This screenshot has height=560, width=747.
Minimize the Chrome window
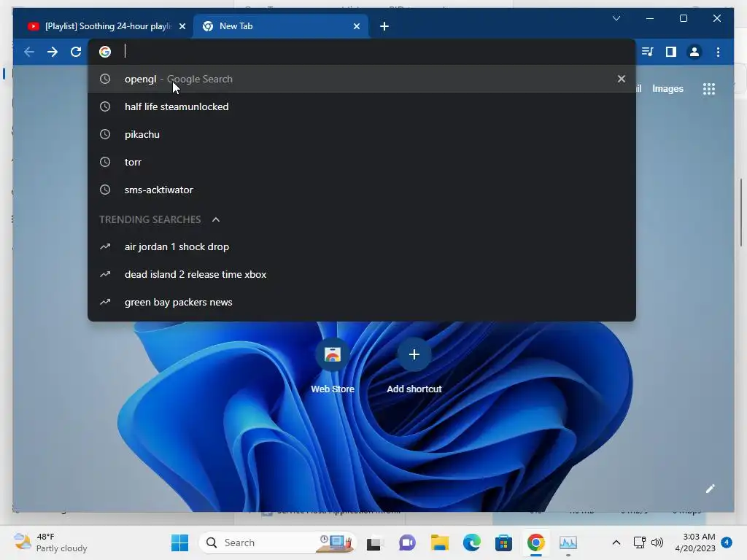(x=650, y=18)
